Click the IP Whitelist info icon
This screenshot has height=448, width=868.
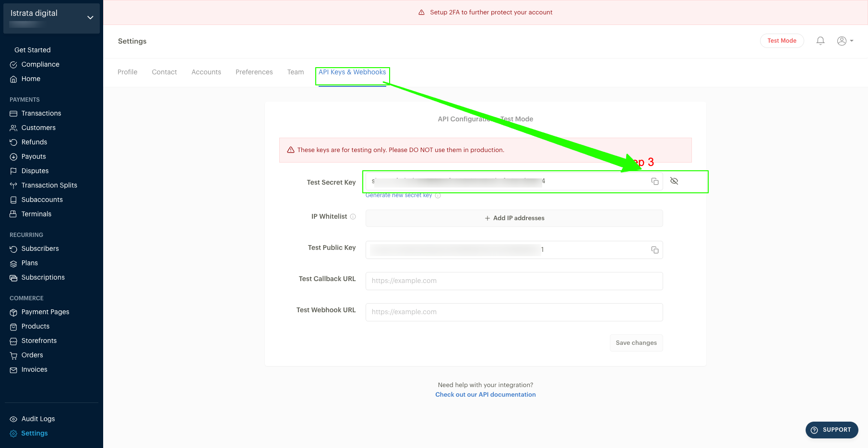click(x=353, y=217)
